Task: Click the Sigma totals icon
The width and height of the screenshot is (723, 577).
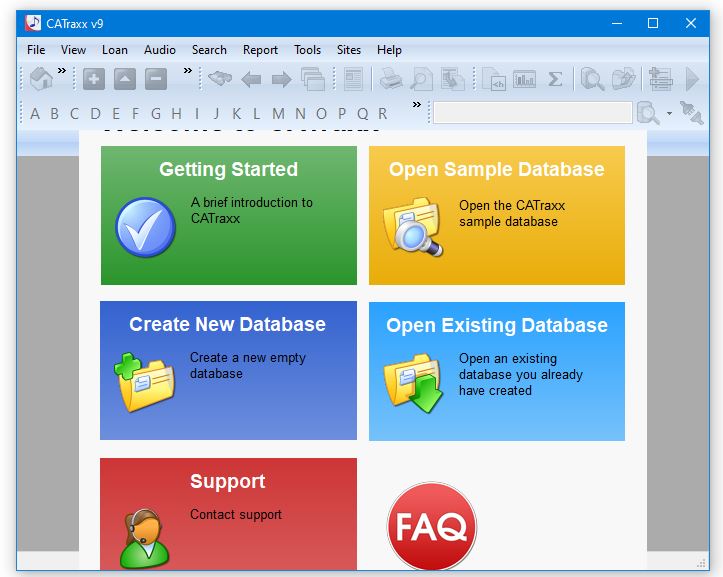Action: coord(555,79)
